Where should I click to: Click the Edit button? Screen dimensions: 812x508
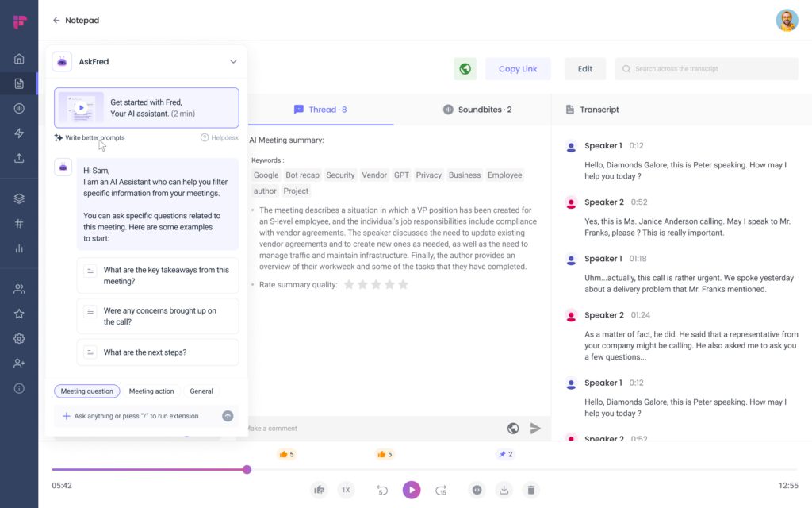pyautogui.click(x=584, y=69)
